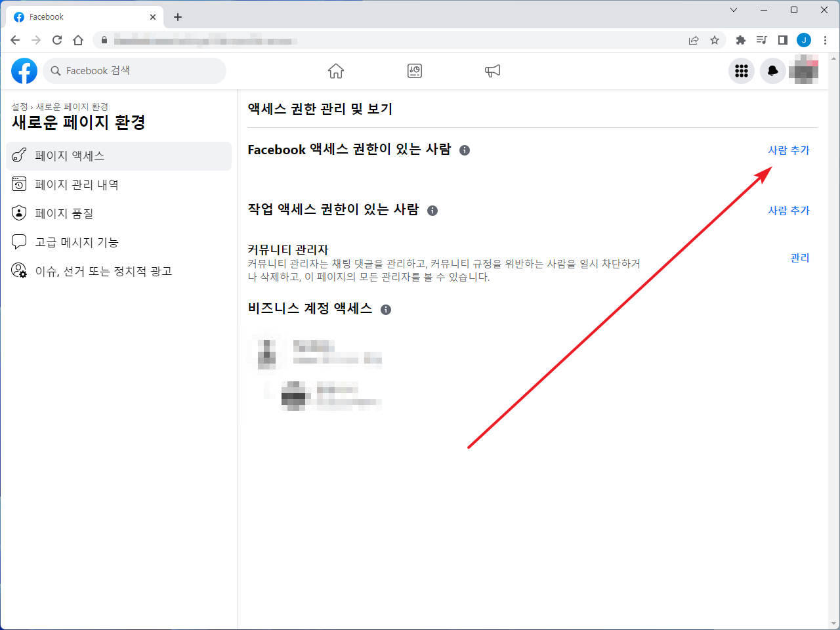Image resolution: width=840 pixels, height=630 pixels.
Task: Bookmark this page with star icon
Action: (715, 40)
